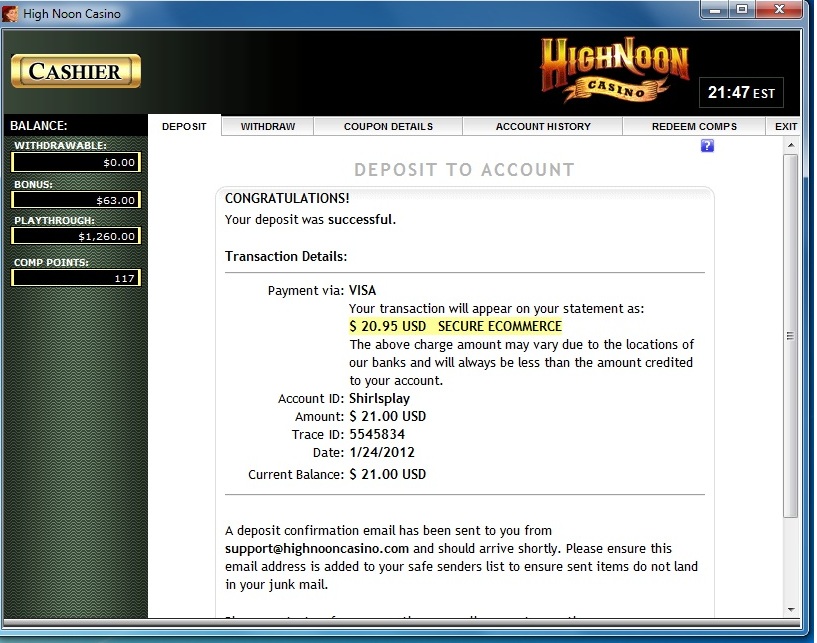Click Exit in the cashier tab bar
Viewport: 817px width, 643px height.
(786, 127)
